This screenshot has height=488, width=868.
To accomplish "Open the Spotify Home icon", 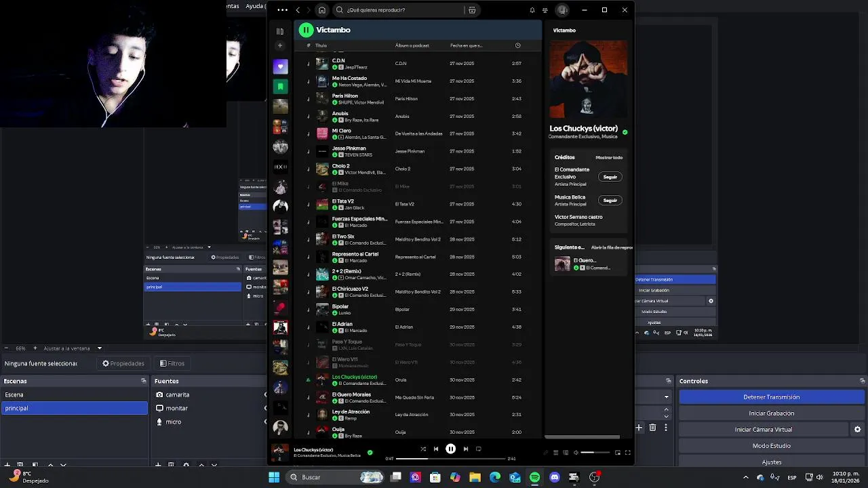I will pyautogui.click(x=322, y=10).
